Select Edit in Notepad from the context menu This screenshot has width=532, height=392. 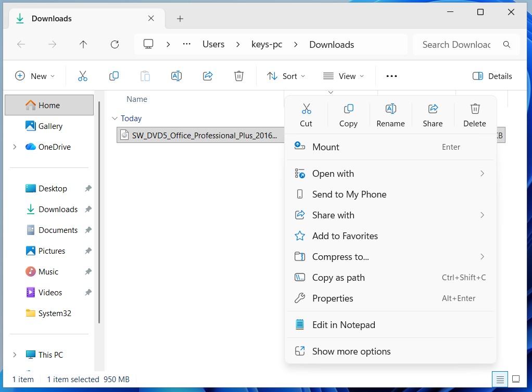tap(343, 324)
